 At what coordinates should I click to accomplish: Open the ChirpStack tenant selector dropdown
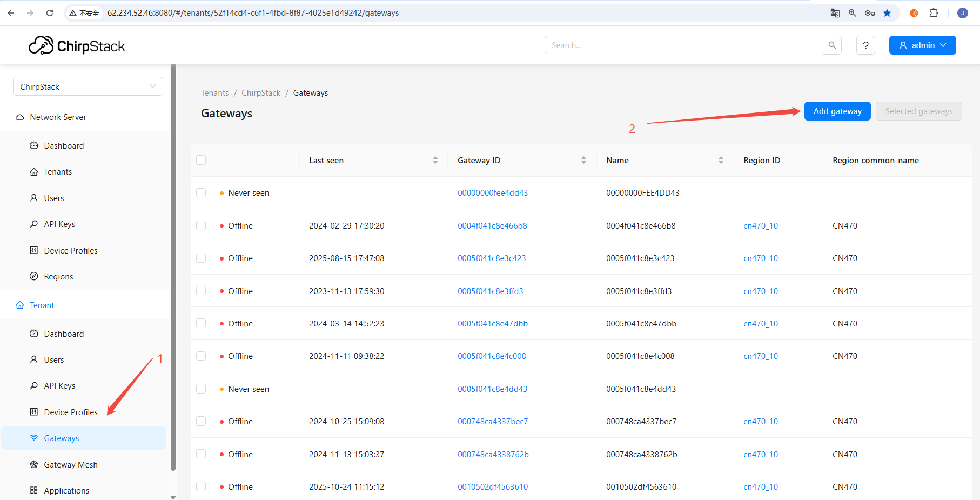point(88,86)
